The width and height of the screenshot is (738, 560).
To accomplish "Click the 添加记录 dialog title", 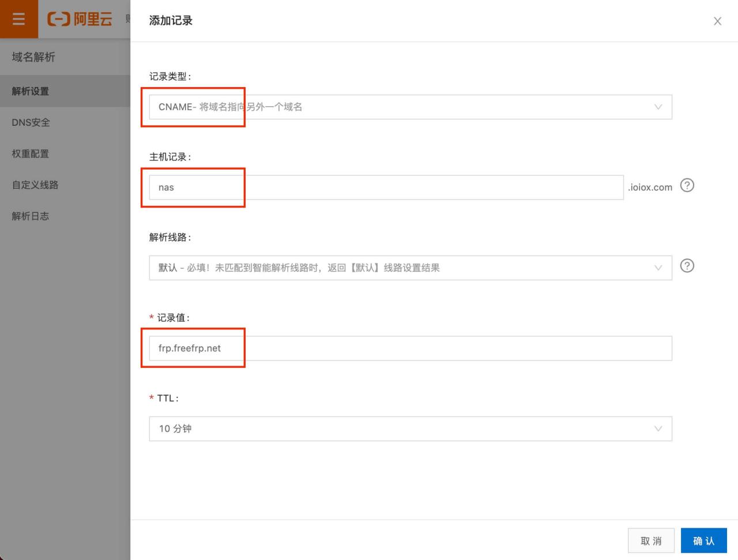I will click(171, 21).
